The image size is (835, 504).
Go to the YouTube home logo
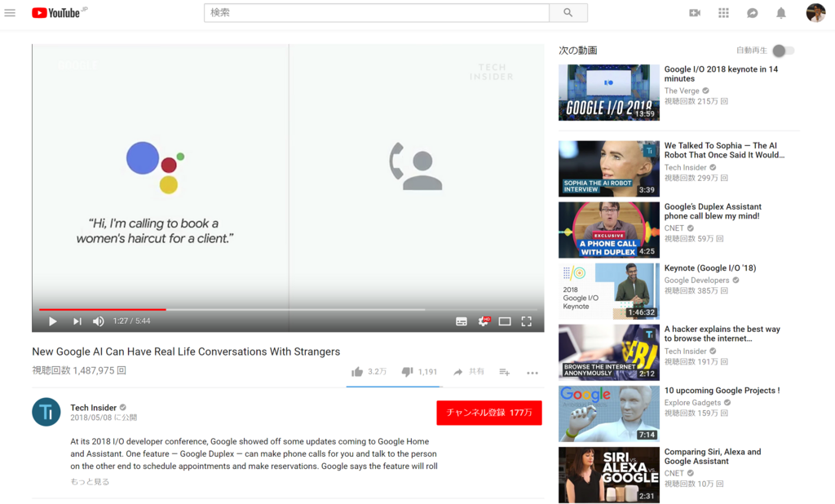[56, 13]
